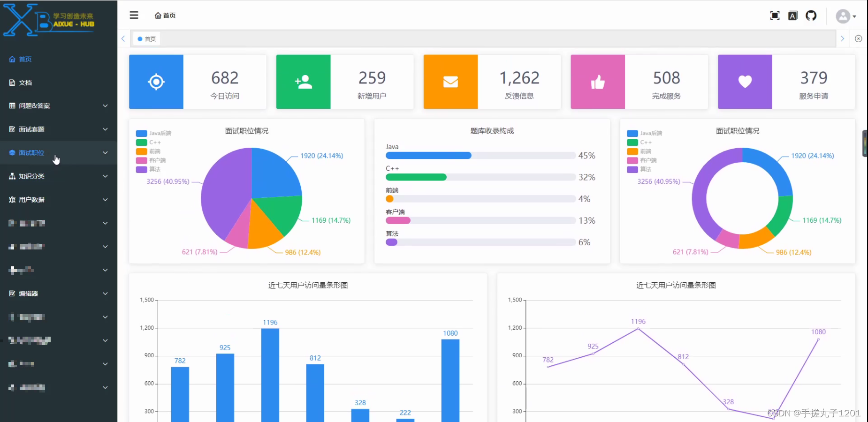
Task: Click the 1,262 反馈信息 statistic
Action: 519,84
